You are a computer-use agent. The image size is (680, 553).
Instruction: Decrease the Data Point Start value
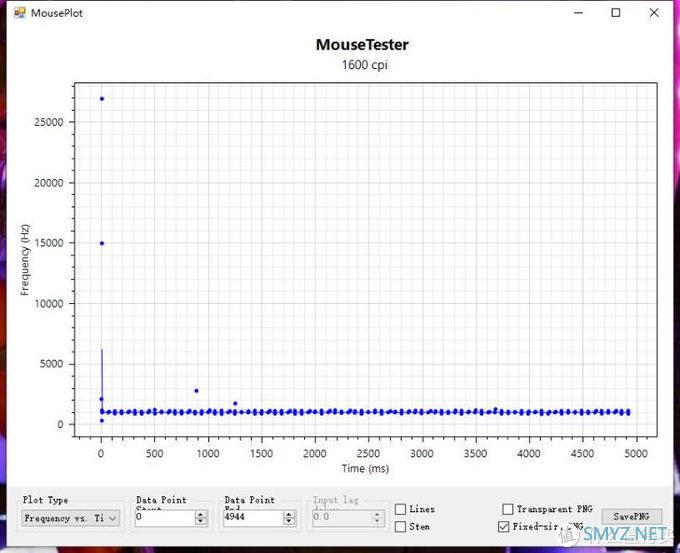point(201,521)
